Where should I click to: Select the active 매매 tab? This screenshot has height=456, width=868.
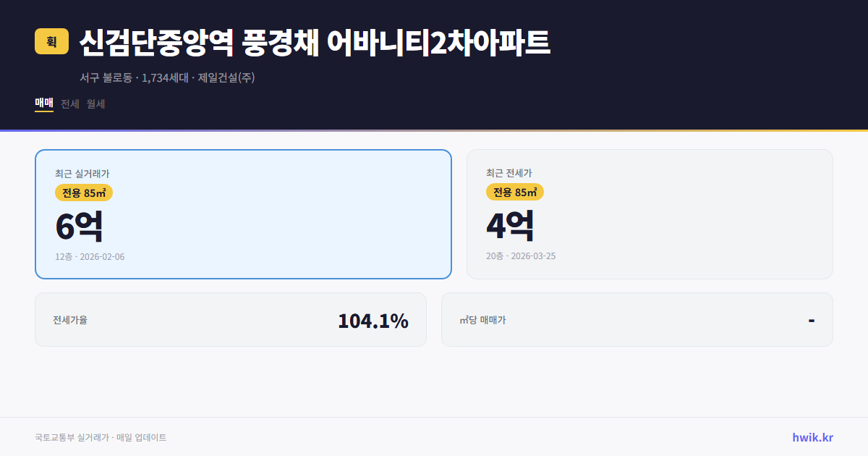(43, 103)
